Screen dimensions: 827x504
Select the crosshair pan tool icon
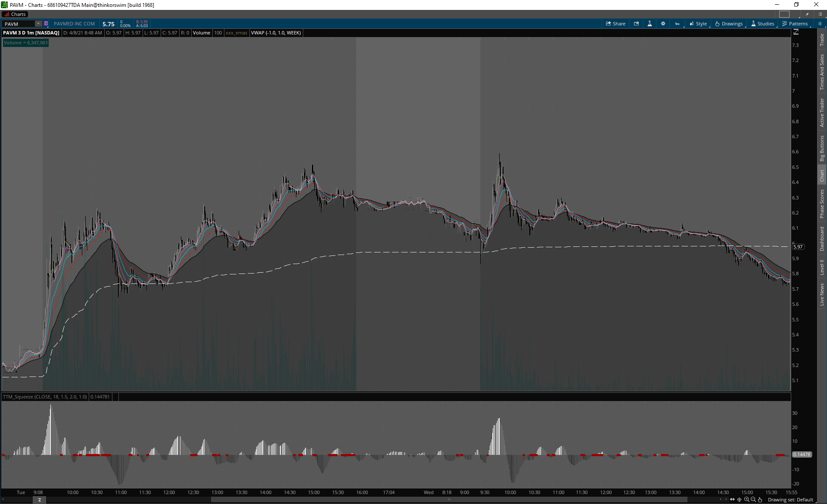click(740, 500)
